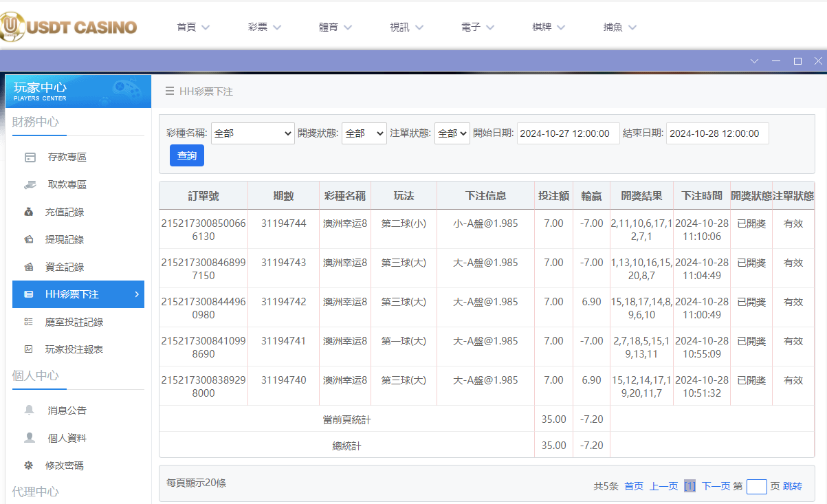
Task: Select the HH彩票下注 lottery betting icon
Action: (27, 294)
